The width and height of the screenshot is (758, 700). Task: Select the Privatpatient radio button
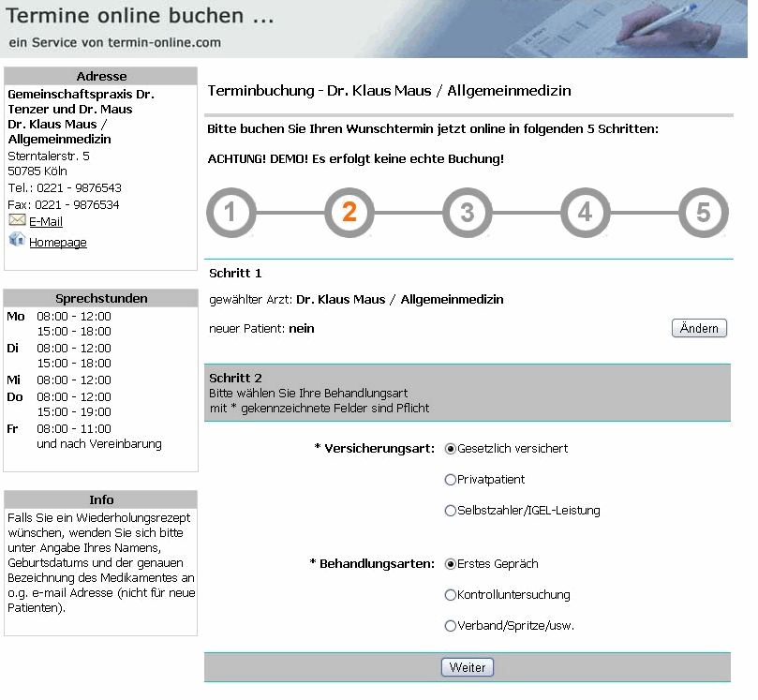point(451,480)
